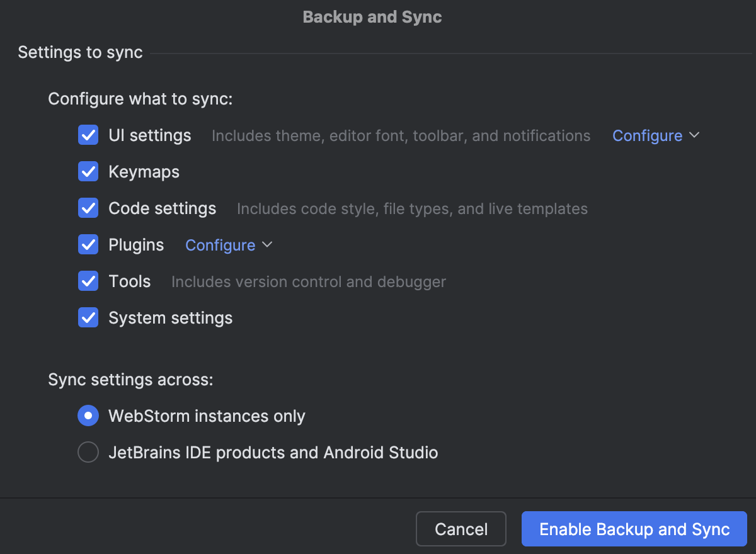Cancel the Backup and Sync dialog
This screenshot has height=554, width=756.
[461, 529]
